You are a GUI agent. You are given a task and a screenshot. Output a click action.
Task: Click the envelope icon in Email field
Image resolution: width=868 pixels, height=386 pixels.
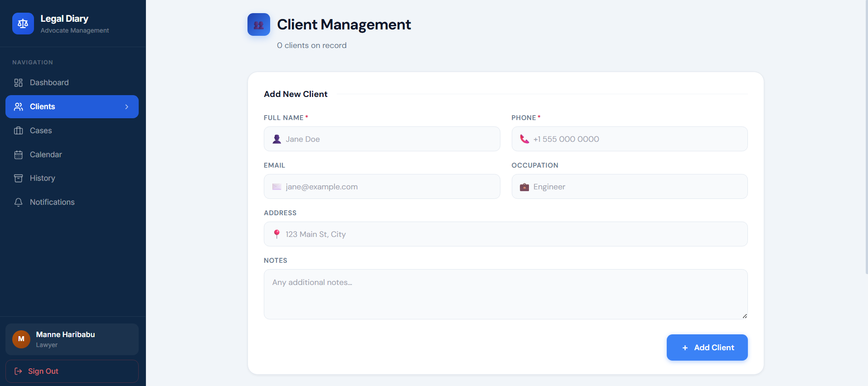277,187
